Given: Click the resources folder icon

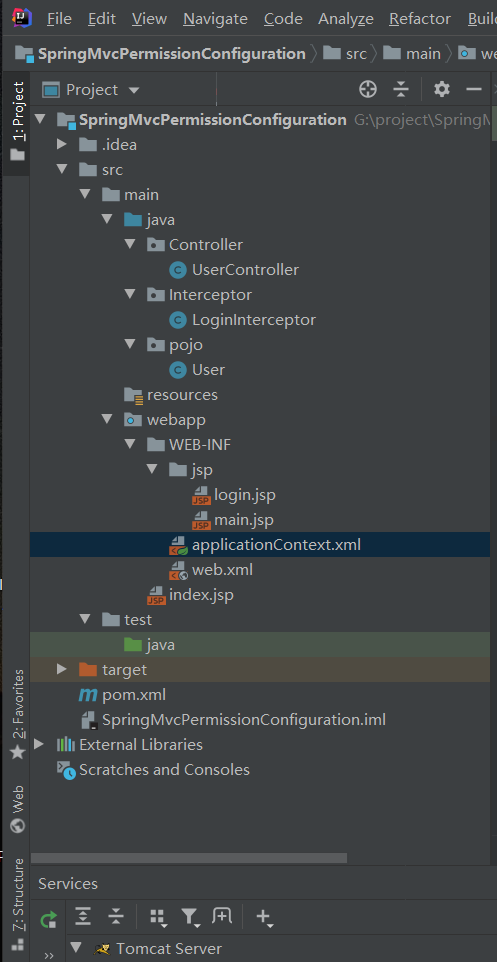Looking at the screenshot, I should tap(133, 395).
